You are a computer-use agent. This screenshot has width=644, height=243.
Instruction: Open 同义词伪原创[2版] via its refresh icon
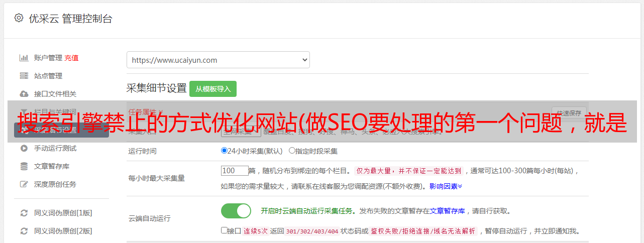click(x=24, y=231)
